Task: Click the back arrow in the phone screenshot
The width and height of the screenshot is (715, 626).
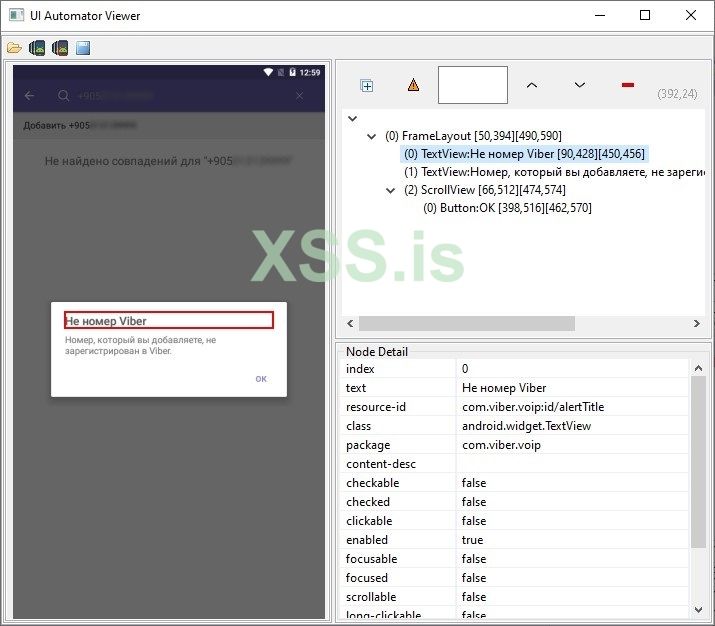Action: pyautogui.click(x=29, y=96)
